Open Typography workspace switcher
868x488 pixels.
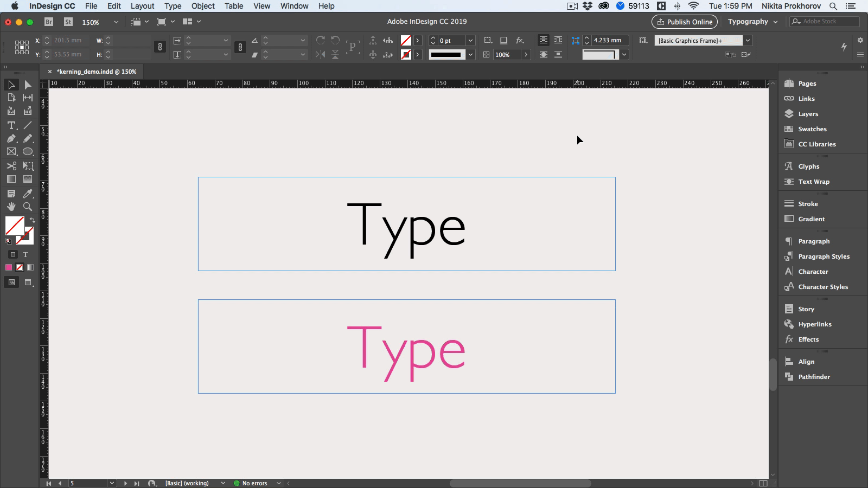click(x=752, y=22)
